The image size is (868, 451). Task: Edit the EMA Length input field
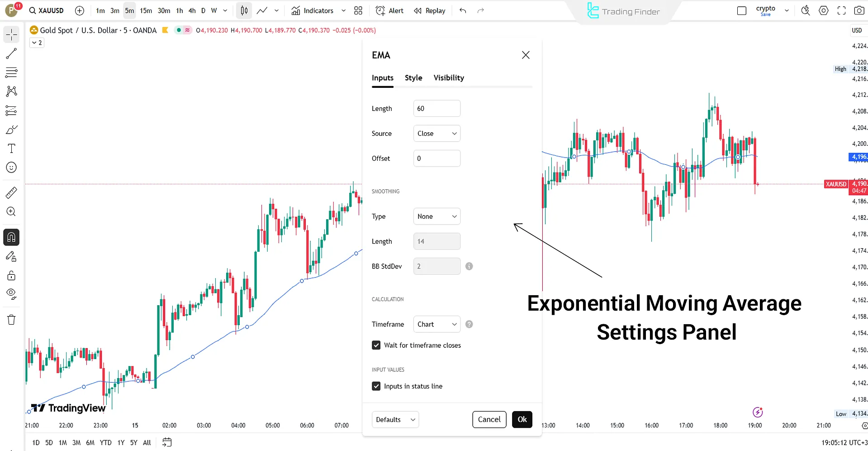[x=436, y=108]
